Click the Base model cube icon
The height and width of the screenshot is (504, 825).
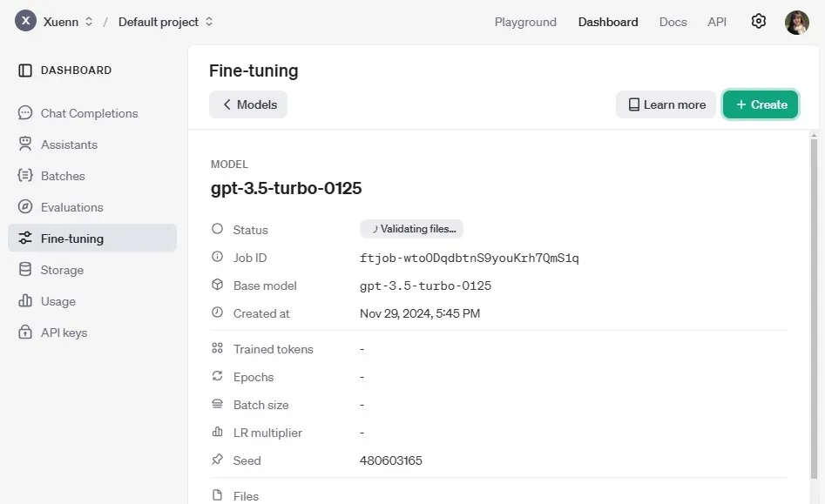217,285
